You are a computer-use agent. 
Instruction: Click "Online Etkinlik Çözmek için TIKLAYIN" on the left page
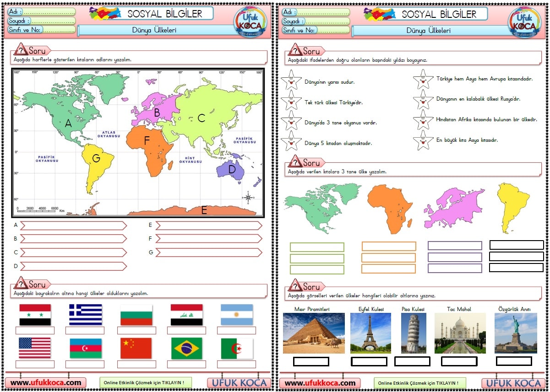point(146,383)
